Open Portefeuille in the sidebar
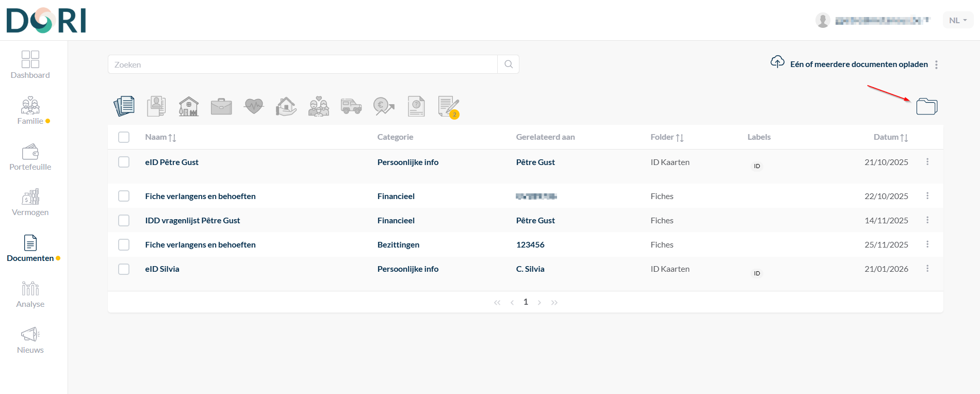The width and height of the screenshot is (980, 394). point(30,157)
